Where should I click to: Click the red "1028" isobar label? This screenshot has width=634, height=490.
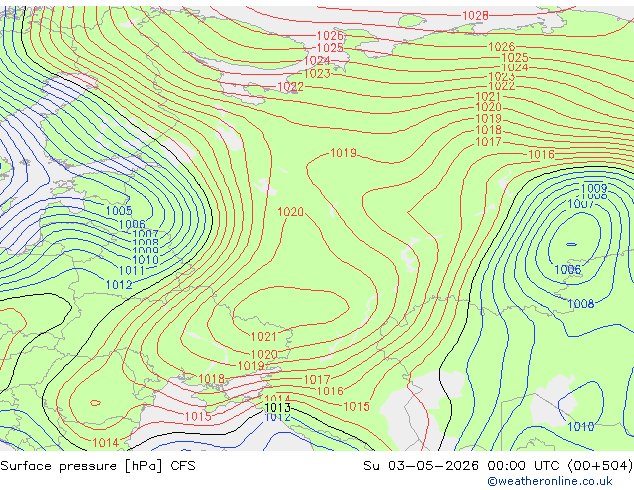[x=475, y=16]
